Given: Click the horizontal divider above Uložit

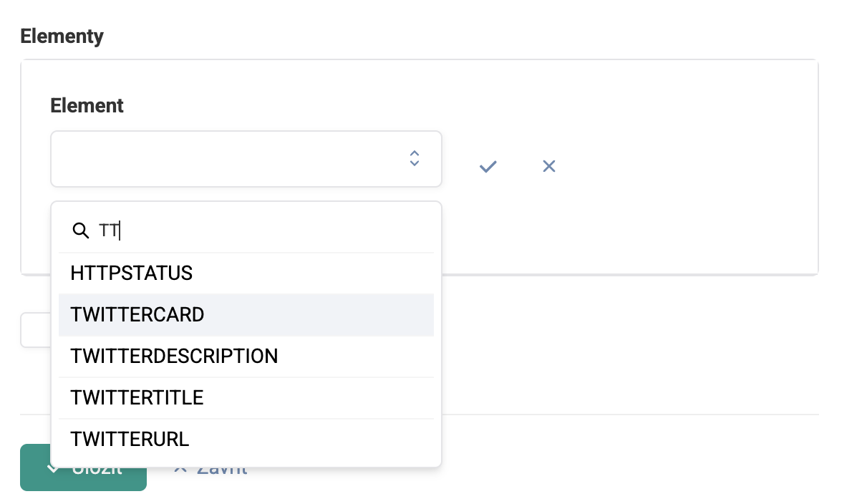Looking at the screenshot, I should coord(630,415).
